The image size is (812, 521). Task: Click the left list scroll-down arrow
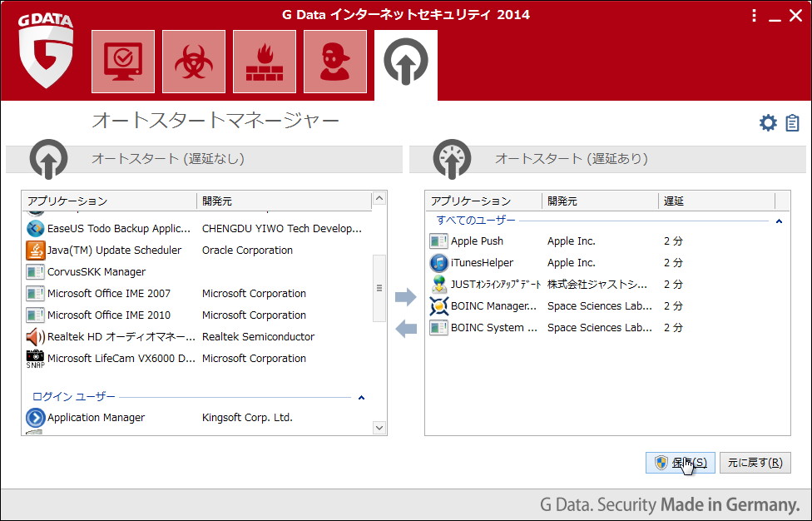pos(379,428)
